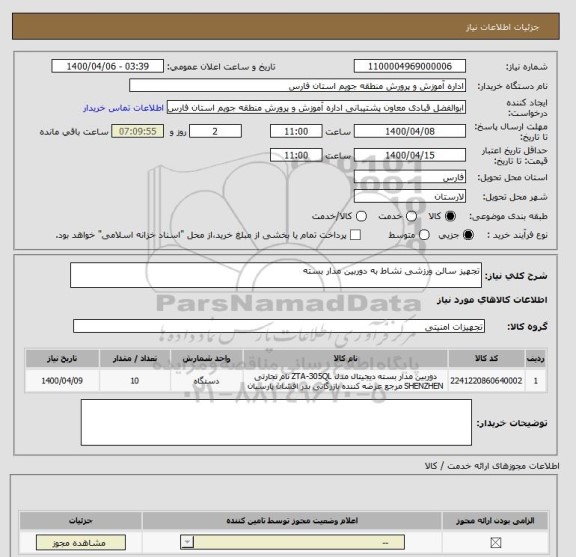This screenshot has width=576, height=557.
Task: Click the مشاهده مجوز button
Action: [81, 543]
